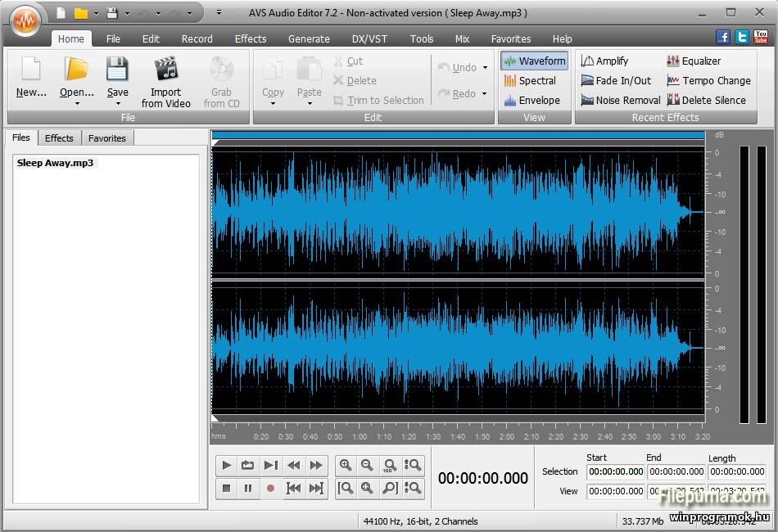Open the Facebook link icon
The height and width of the screenshot is (532, 778).
tap(723, 37)
